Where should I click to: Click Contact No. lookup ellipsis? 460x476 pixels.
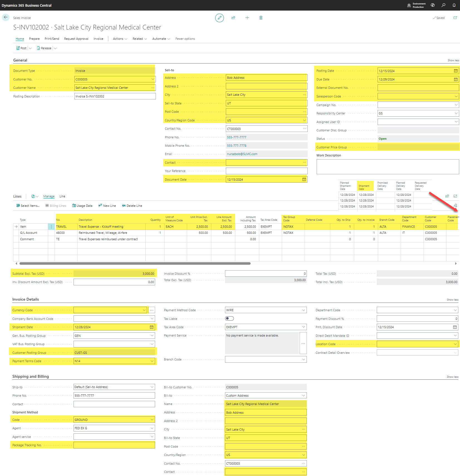point(304,129)
